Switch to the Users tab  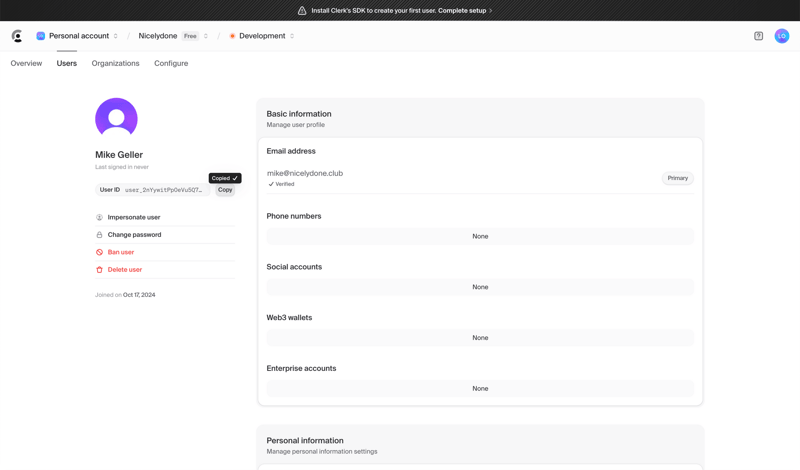pyautogui.click(x=67, y=63)
